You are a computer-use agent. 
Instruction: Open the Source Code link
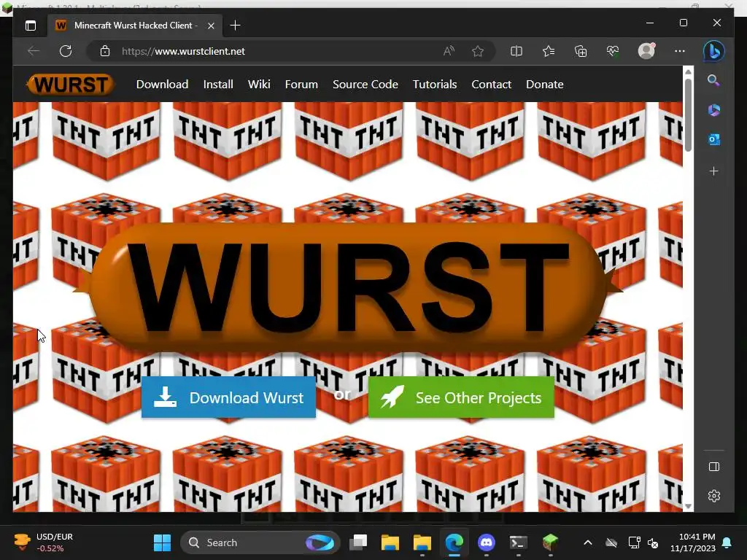[x=365, y=85]
